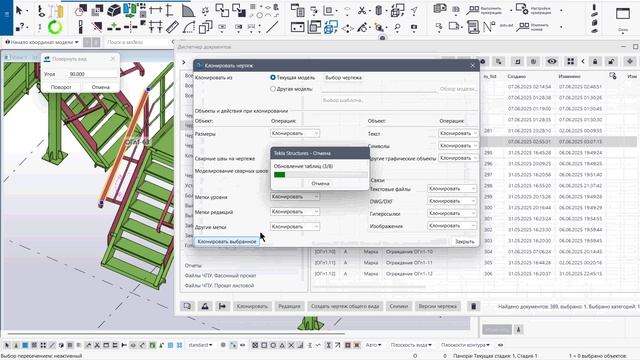
Task: Click the diagonal line tool icon
Action: coord(272,27)
